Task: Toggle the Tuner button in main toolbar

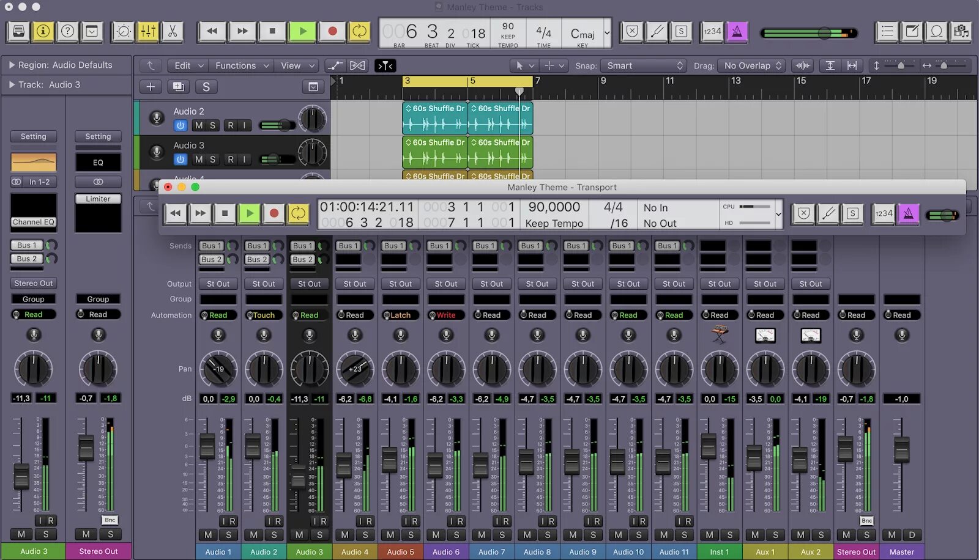Action: coord(657,31)
